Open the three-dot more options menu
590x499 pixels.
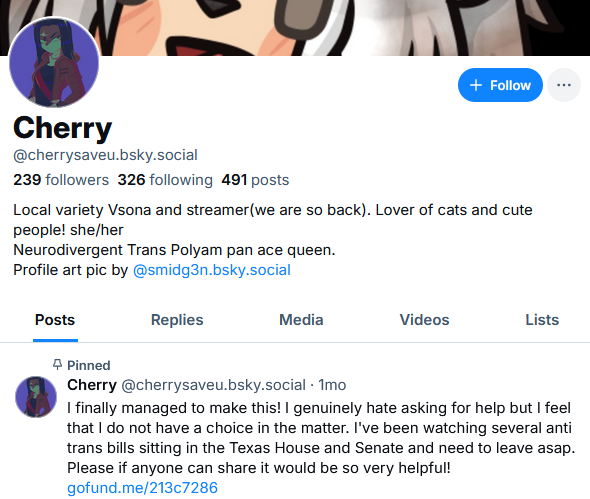[564, 85]
